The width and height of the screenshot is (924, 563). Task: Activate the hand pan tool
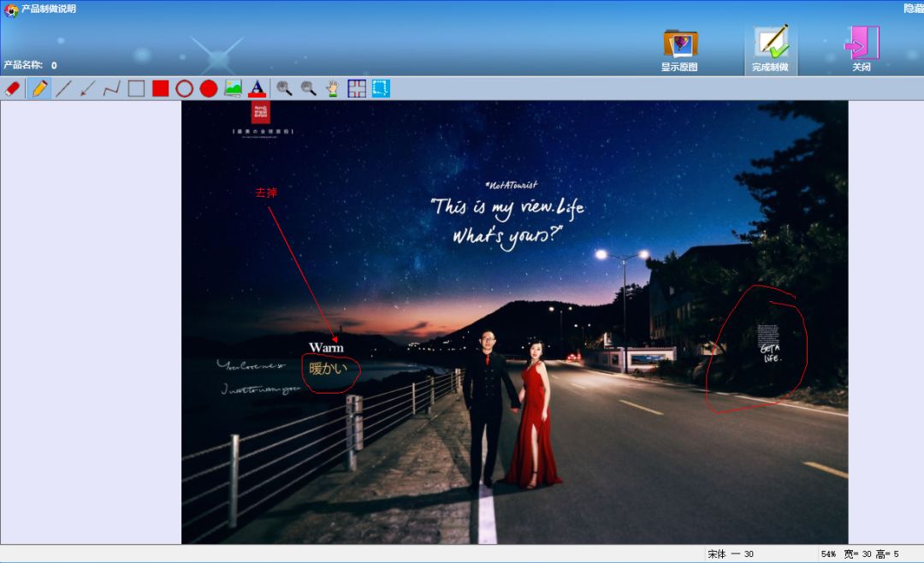[332, 88]
